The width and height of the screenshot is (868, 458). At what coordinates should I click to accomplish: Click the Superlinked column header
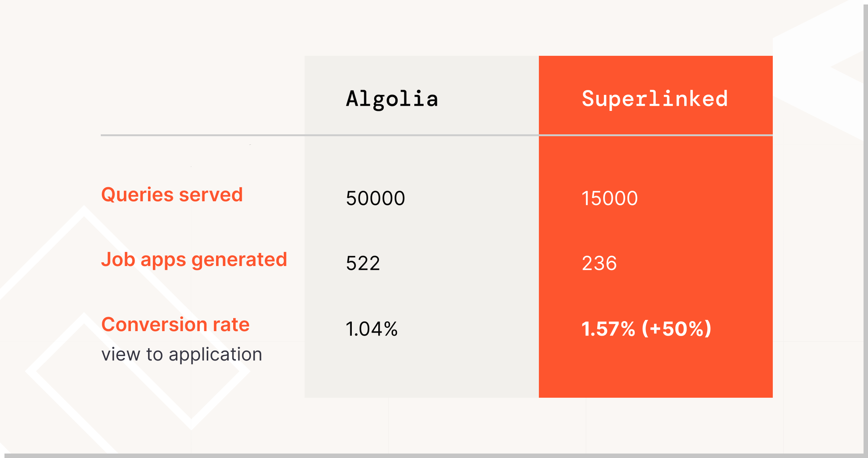tap(655, 99)
